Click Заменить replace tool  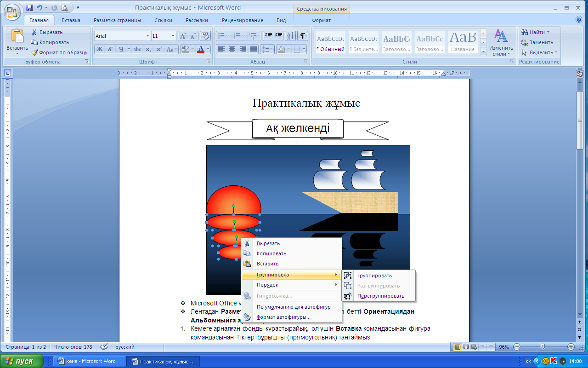[537, 42]
